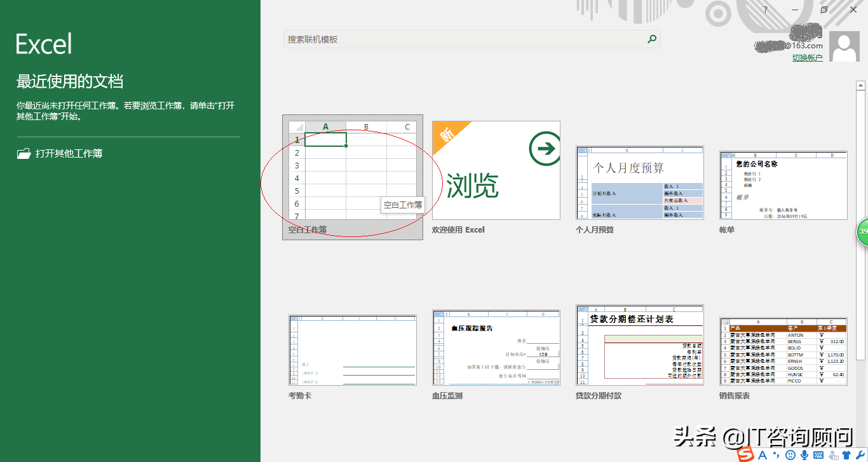868x462 pixels.
Task: Focus the 搜索联机模板 search box
Action: point(471,39)
